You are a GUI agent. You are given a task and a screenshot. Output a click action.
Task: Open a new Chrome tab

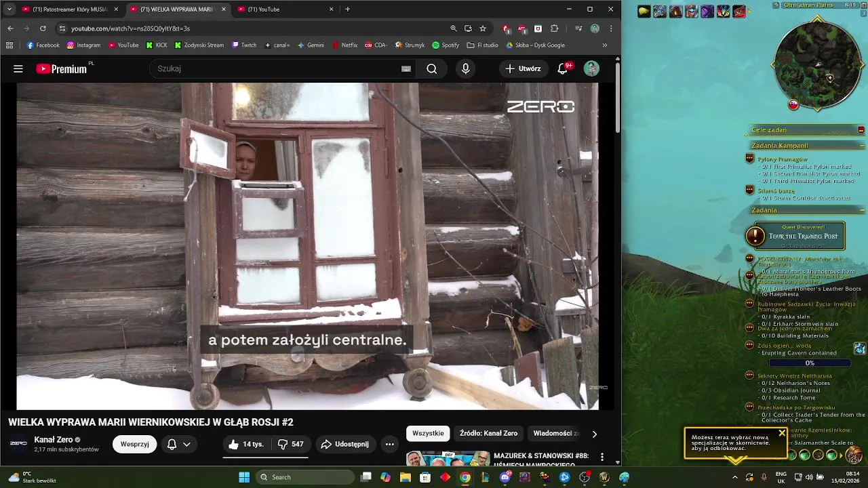[x=348, y=9]
